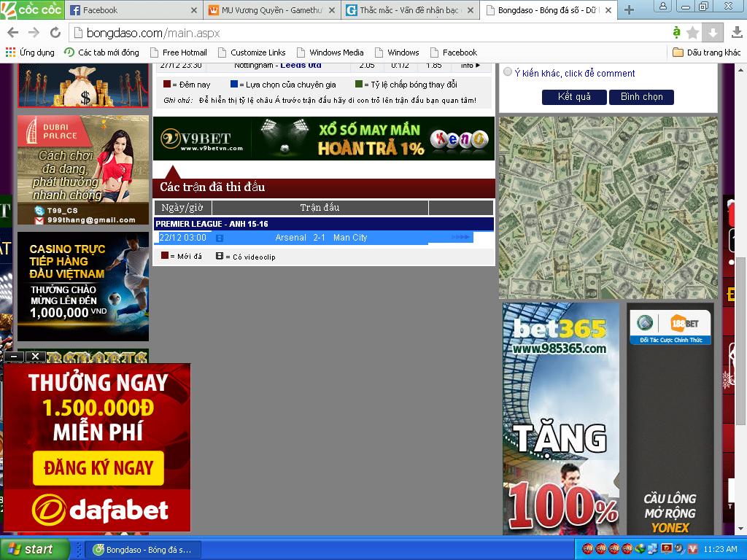The height and width of the screenshot is (560, 747).
Task: Open the Windows start menu
Action: [x=34, y=549]
